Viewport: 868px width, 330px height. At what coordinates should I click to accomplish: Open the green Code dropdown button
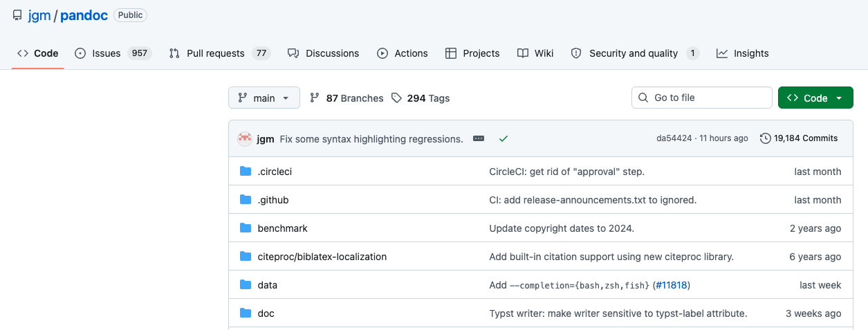pyautogui.click(x=815, y=98)
